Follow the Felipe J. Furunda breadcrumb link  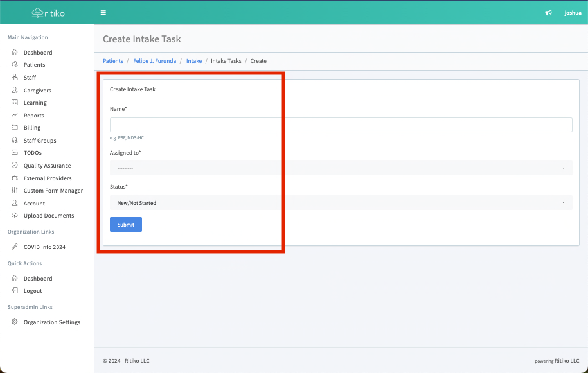tap(154, 61)
